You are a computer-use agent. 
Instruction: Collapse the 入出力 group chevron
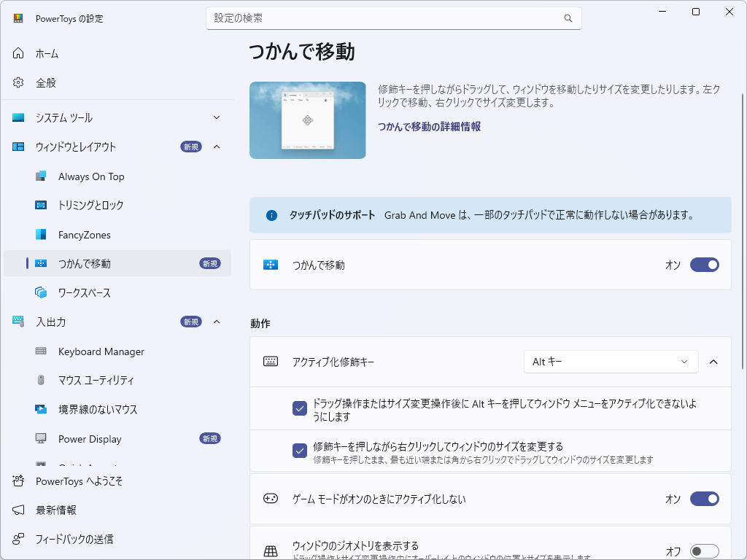[x=217, y=322]
